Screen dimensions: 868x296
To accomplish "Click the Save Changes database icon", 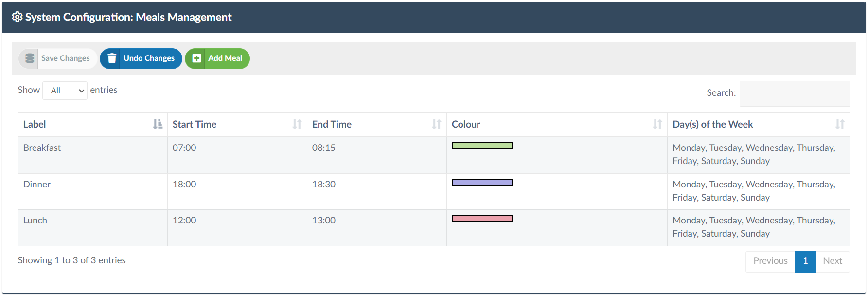I will (x=30, y=58).
